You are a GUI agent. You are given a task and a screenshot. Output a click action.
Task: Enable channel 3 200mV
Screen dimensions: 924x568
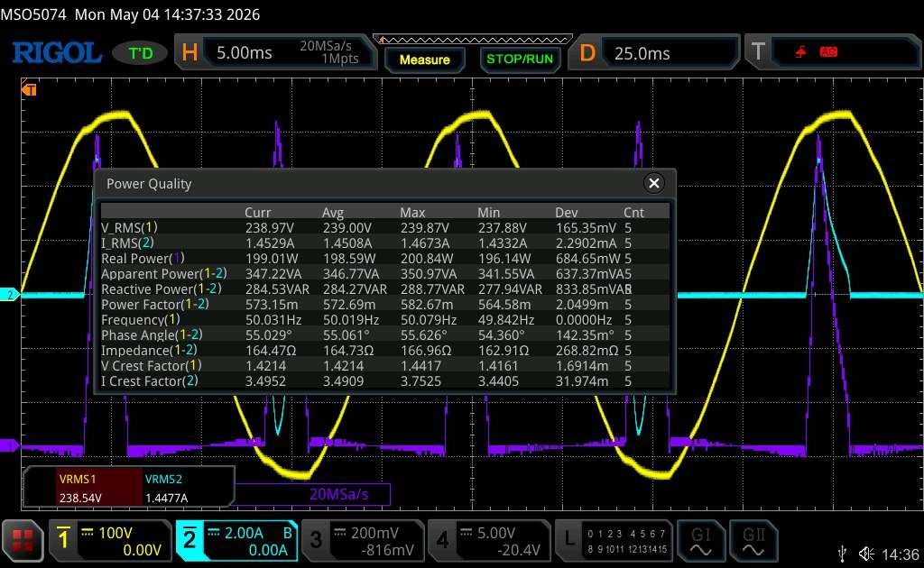coord(363,541)
